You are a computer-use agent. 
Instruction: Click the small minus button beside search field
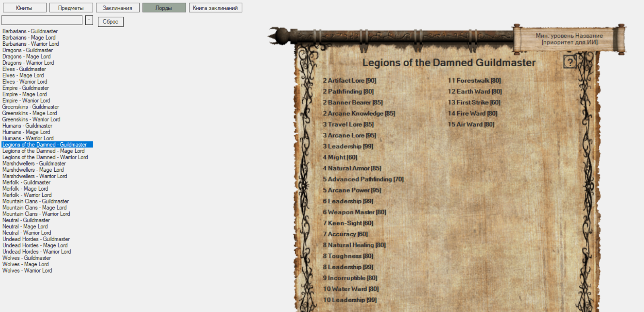click(89, 20)
